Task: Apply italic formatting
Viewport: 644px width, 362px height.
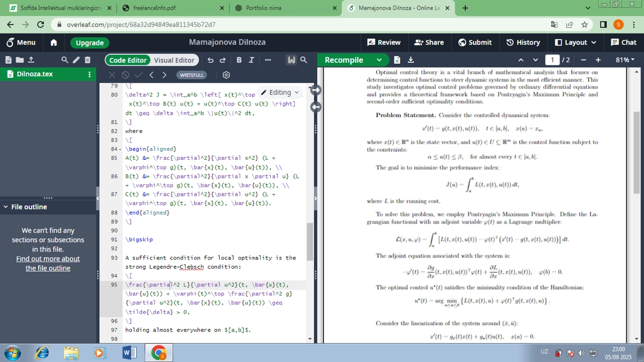Action: pyautogui.click(x=251, y=60)
